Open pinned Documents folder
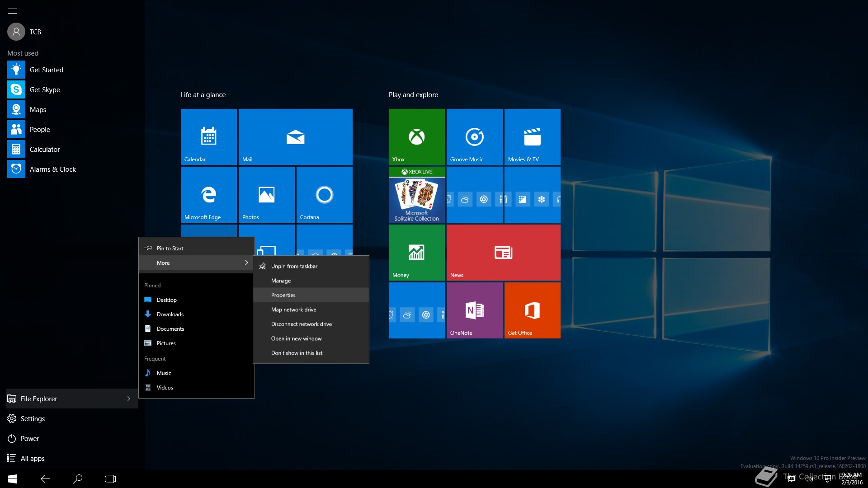The height and width of the screenshot is (488, 868). (x=196, y=328)
